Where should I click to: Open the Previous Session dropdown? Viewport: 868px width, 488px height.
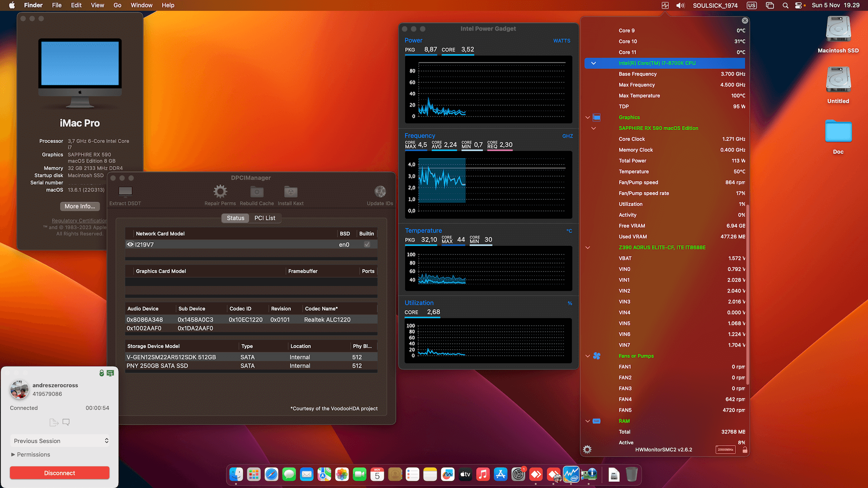click(x=59, y=441)
